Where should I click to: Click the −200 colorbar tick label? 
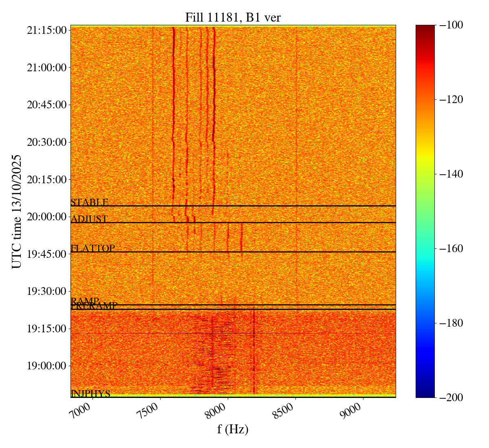pos(449,397)
